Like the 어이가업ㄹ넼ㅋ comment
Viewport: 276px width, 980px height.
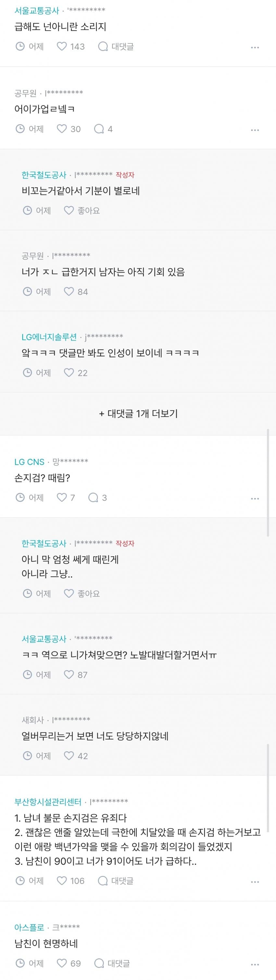(62, 129)
